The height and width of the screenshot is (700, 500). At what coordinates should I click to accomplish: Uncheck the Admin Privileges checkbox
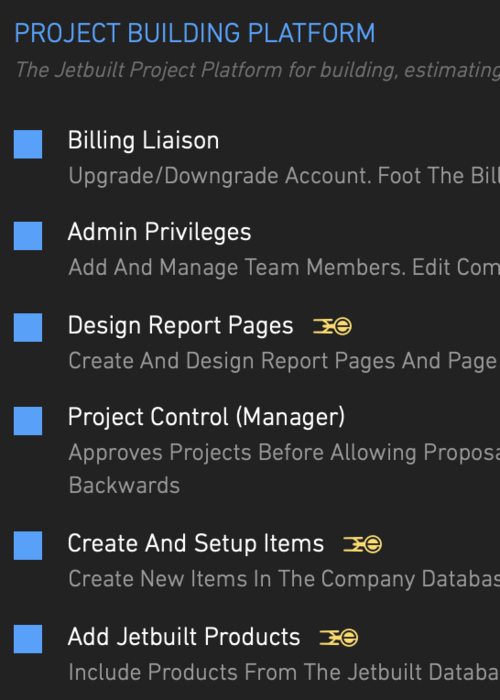click(28, 236)
